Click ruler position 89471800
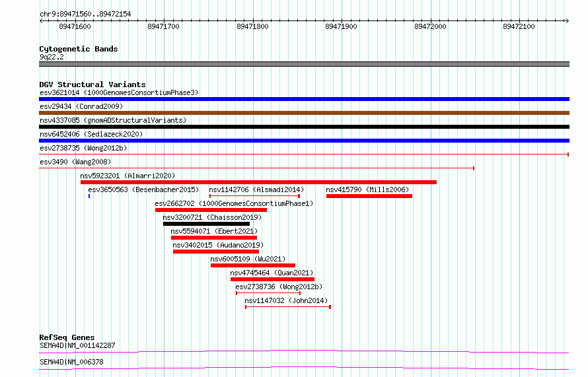Screen dimensions: 588x377 (253, 26)
